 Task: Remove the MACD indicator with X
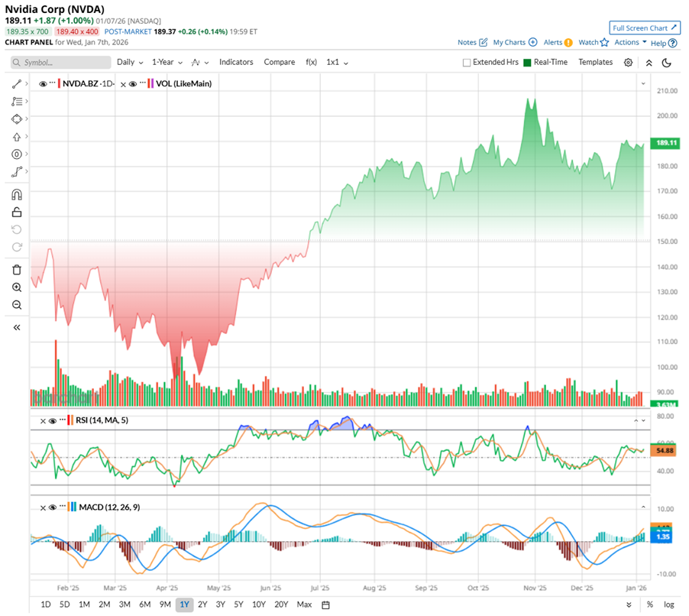[x=43, y=507]
